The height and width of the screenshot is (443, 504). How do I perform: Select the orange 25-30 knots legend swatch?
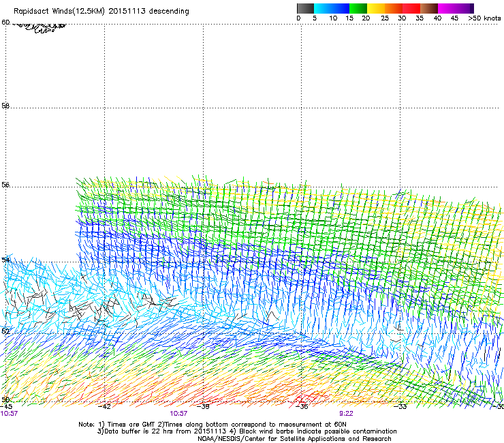point(394,8)
